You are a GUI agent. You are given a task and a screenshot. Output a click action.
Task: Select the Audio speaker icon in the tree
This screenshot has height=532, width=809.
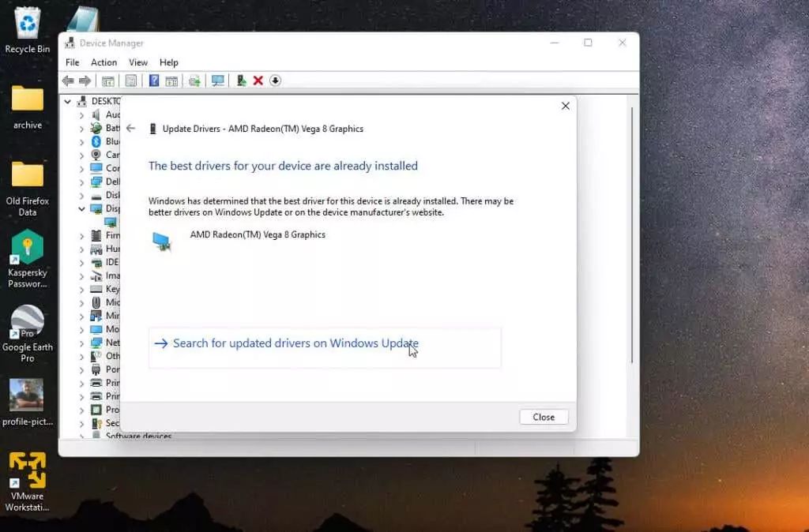pos(96,114)
